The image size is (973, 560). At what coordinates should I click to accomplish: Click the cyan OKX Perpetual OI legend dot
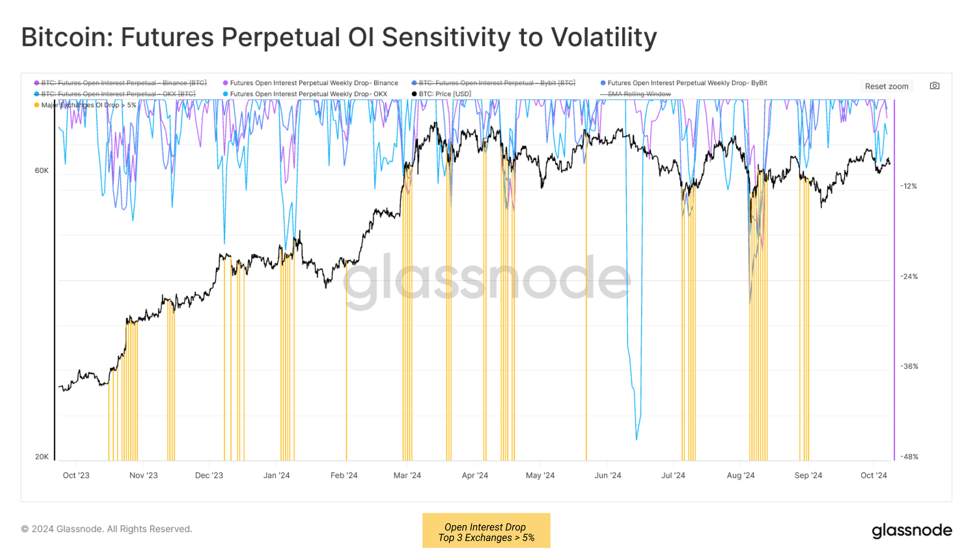36,94
